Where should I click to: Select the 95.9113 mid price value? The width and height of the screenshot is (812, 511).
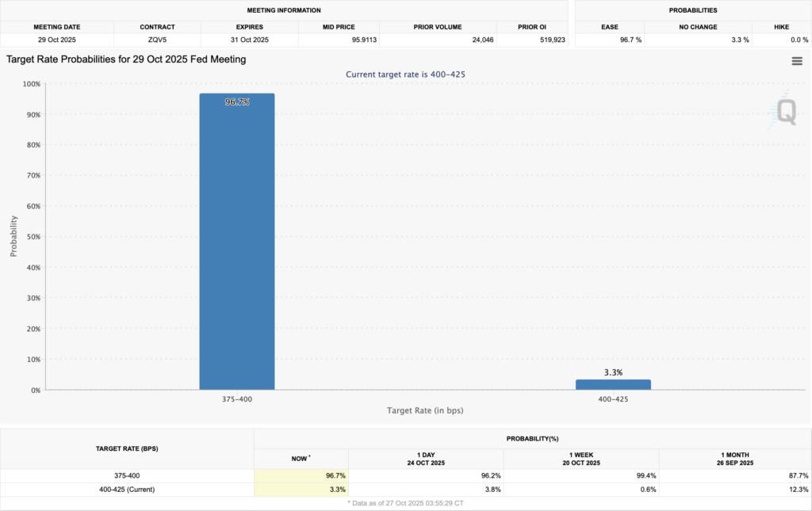pyautogui.click(x=338, y=39)
